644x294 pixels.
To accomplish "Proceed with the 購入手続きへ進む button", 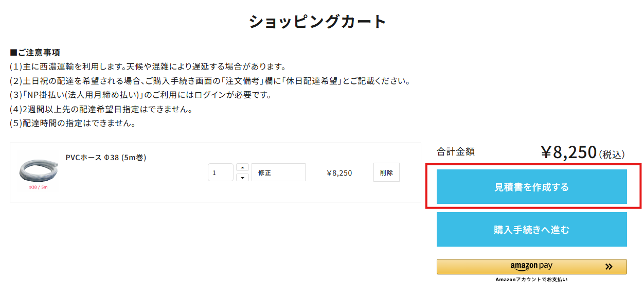I will (531, 230).
